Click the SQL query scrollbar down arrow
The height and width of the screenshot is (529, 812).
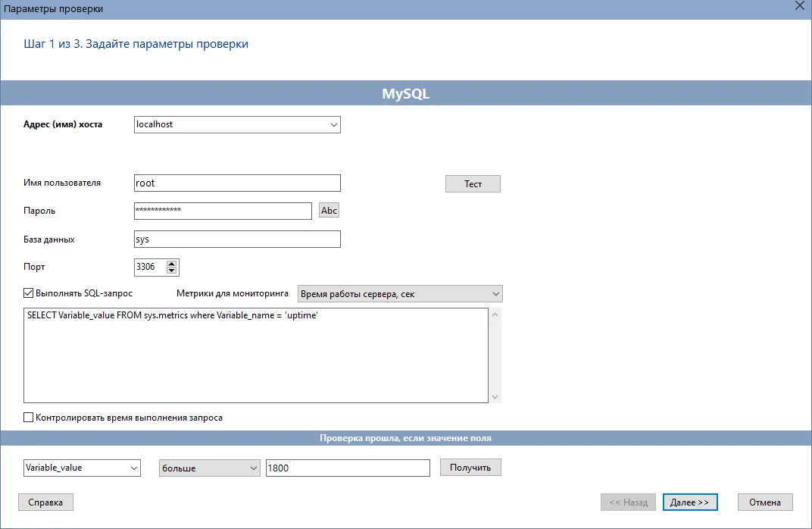[495, 396]
